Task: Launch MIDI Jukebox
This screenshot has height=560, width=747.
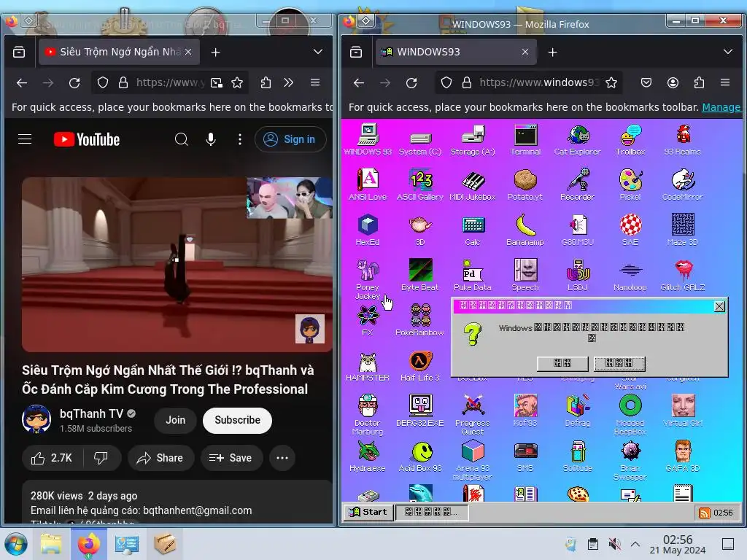Action: coord(473,184)
